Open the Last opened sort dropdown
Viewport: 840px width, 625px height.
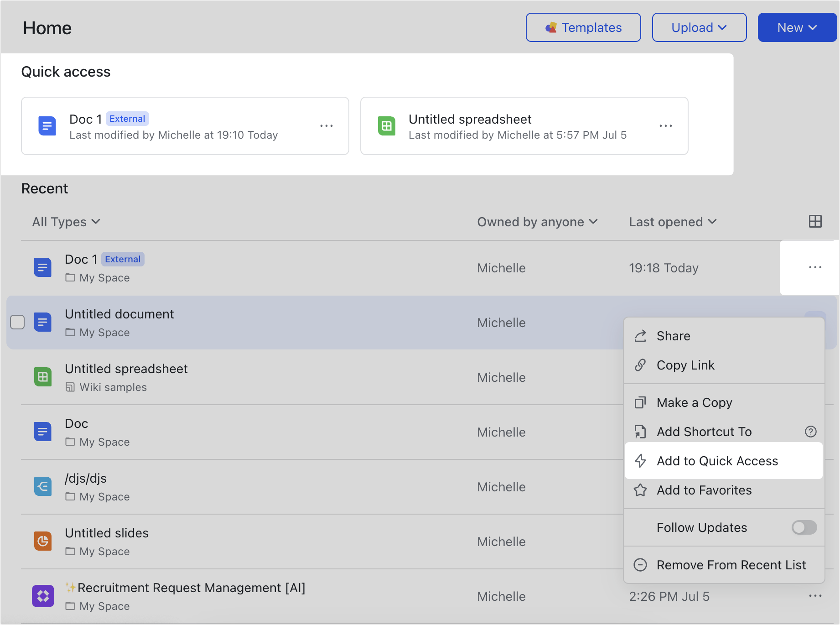[x=672, y=222]
